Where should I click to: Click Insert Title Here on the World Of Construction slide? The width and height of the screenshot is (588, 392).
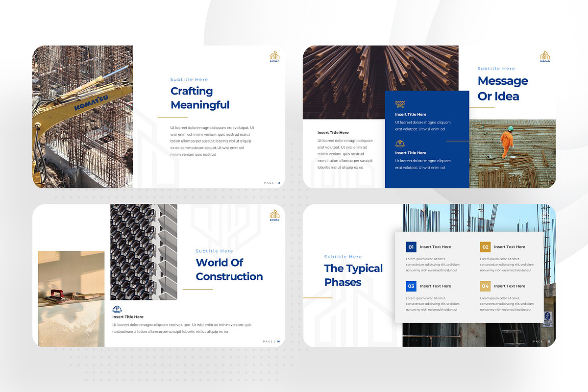tap(128, 317)
